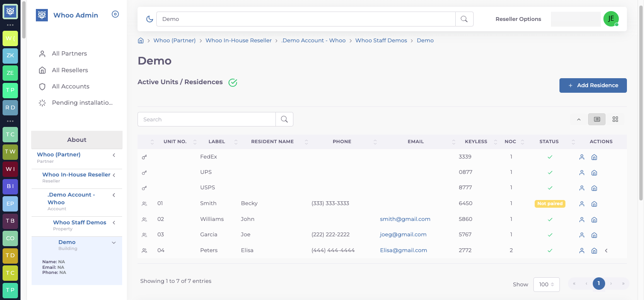Toggle the sidebar pin circle icon

click(x=115, y=14)
